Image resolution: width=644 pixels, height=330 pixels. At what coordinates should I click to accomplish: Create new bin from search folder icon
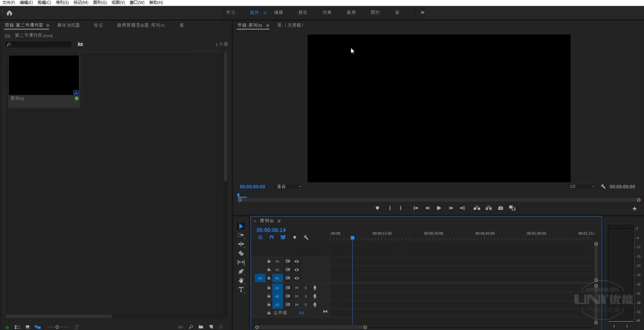coord(80,44)
